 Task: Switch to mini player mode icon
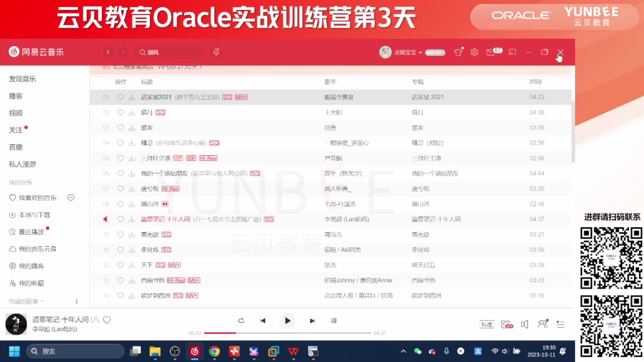tap(512, 52)
